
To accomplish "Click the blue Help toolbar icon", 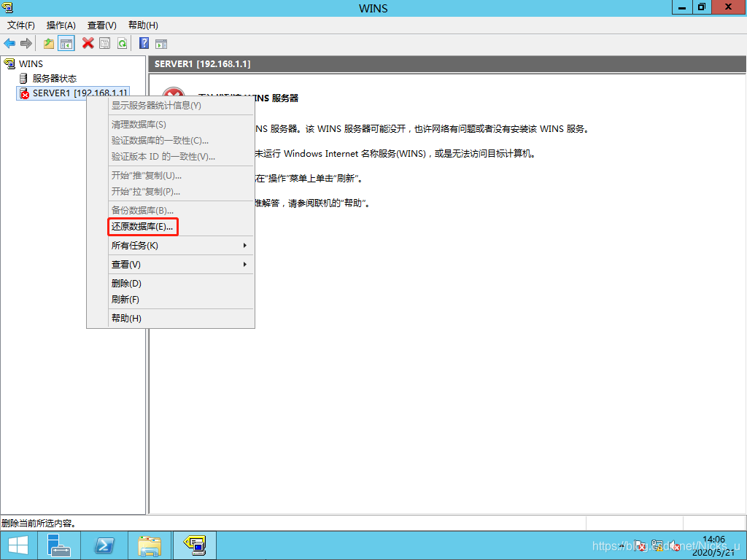I will point(144,43).
